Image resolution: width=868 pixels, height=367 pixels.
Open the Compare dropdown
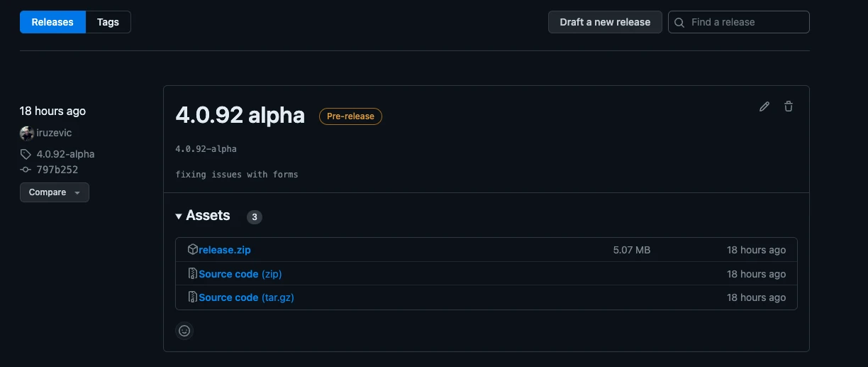55,192
